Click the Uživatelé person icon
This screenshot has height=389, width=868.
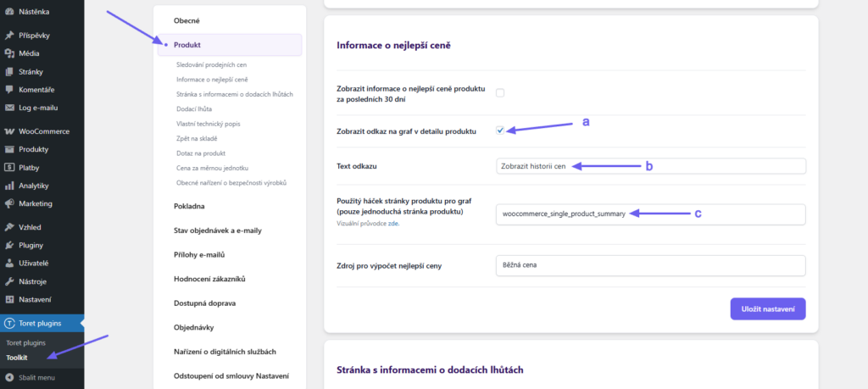(8, 264)
